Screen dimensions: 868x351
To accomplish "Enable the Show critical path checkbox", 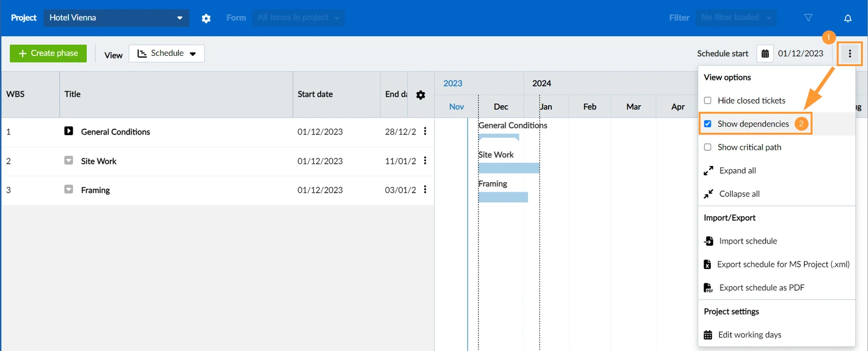I will 707,147.
